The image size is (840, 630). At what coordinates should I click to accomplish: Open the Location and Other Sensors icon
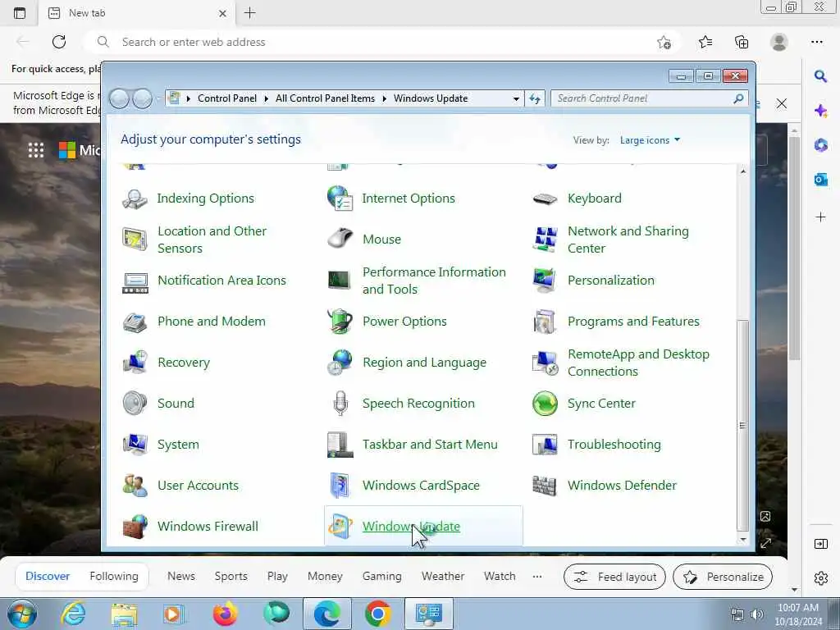click(135, 240)
